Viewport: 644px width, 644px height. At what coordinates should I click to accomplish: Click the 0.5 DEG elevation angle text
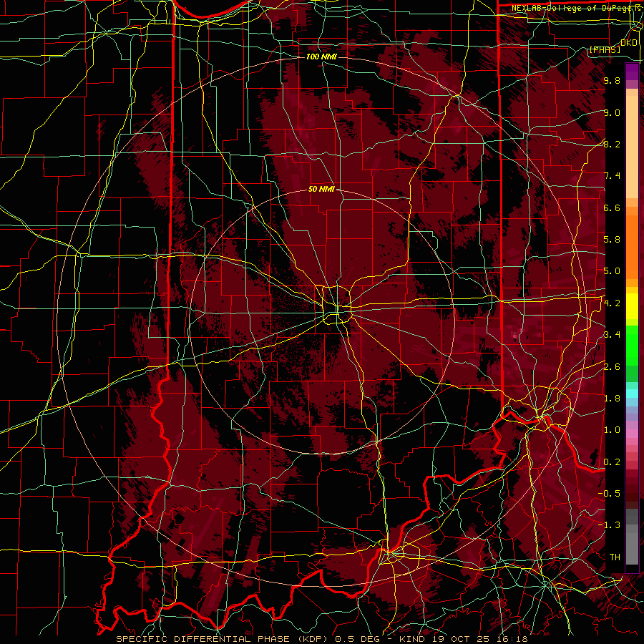358,639
